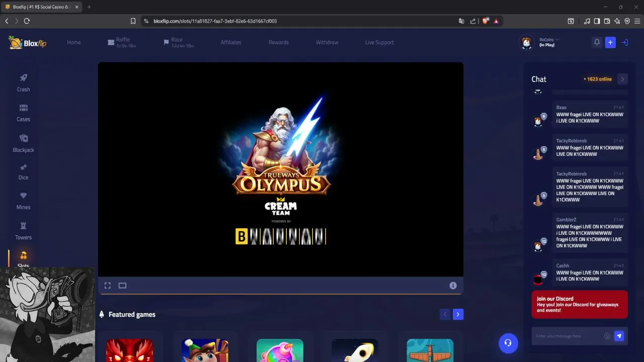Open the airplane featured game thumbnail

click(x=430, y=350)
